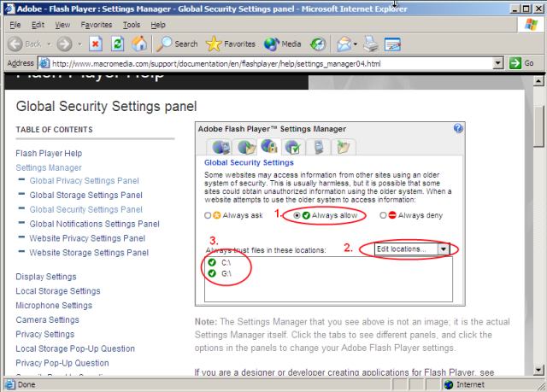The width and height of the screenshot is (547, 392).
Task: Click the Stop loading icon
Action: 95,44
